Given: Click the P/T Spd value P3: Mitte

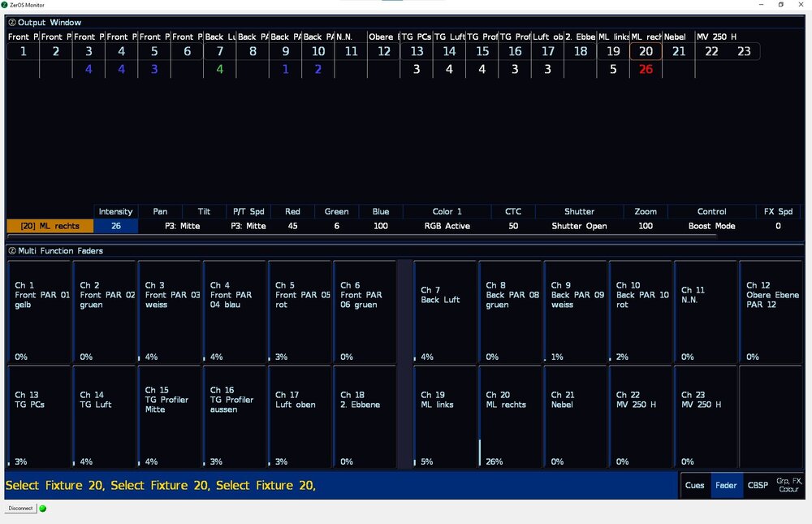Looking at the screenshot, I should [248, 226].
